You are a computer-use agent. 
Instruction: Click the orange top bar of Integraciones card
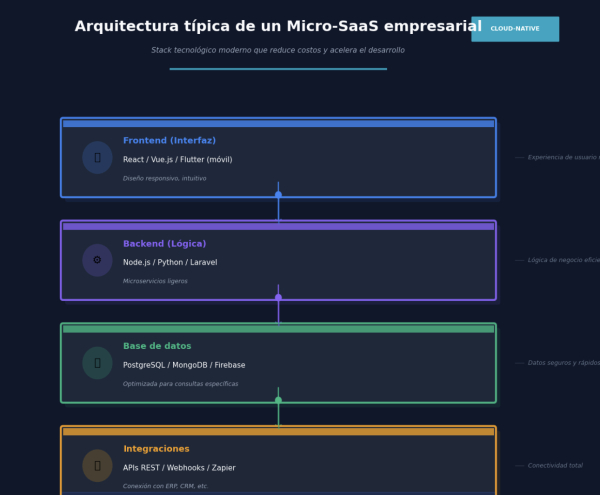coord(278,432)
